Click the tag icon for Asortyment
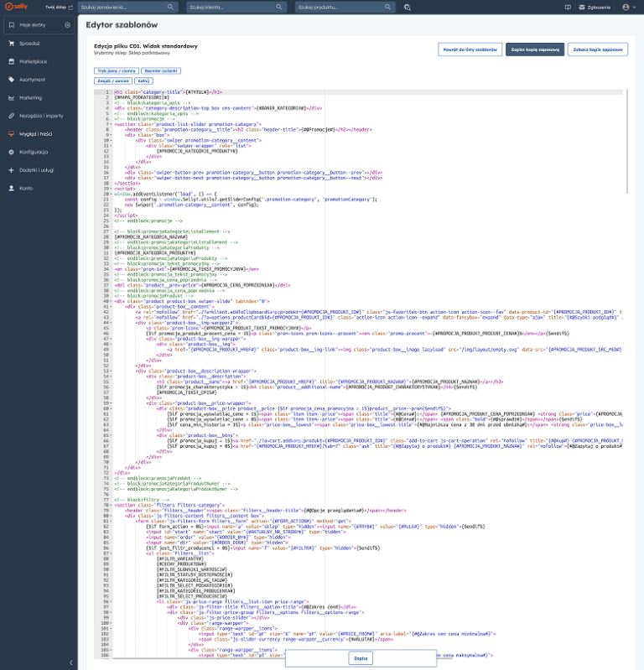The width and height of the screenshot is (644, 670). tap(12, 80)
